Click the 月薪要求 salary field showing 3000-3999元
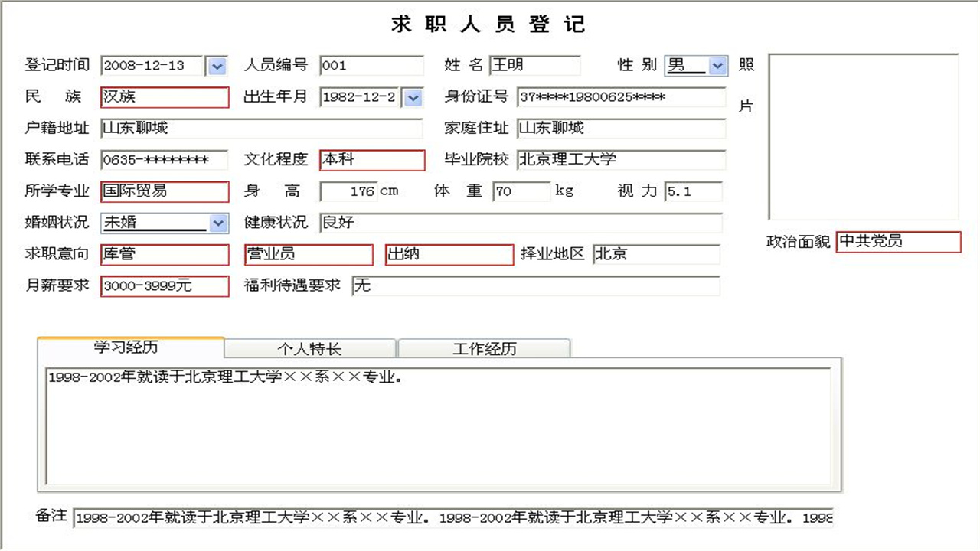980x551 pixels. tap(163, 286)
